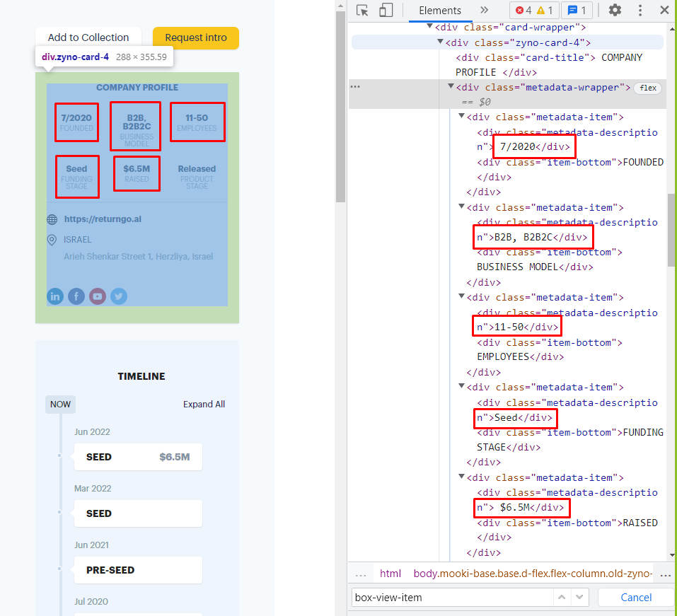Viewport: 677px width, 616px height.
Task: Click Elements panel scroll-down arrow
Action: [x=672, y=555]
